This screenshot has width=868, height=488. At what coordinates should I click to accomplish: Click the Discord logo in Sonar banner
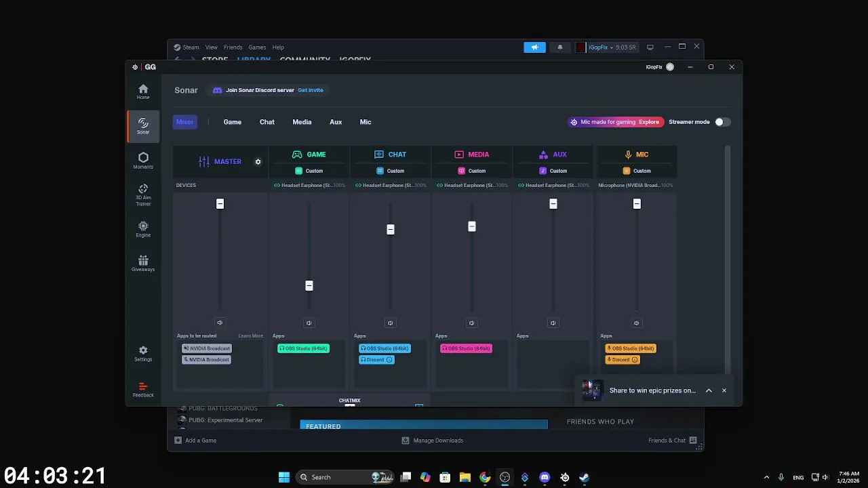pos(217,90)
